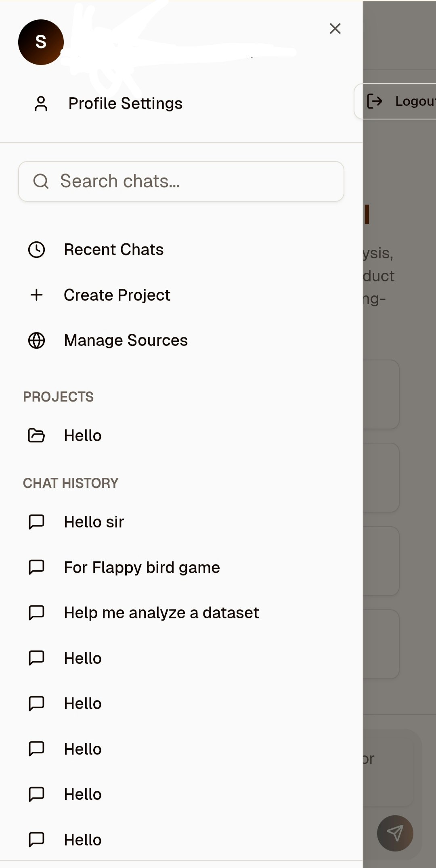The height and width of the screenshot is (868, 436).
Task: Click the plus icon to create project
Action: click(x=36, y=295)
